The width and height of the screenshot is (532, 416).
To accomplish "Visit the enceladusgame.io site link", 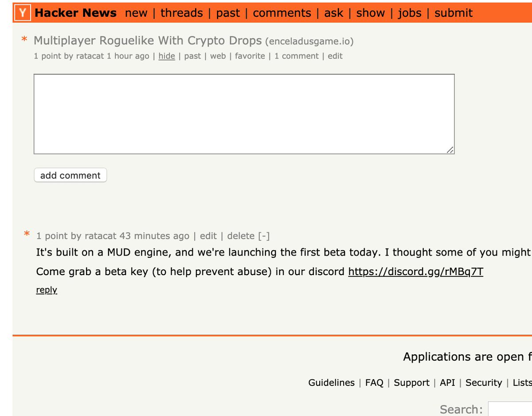I will [x=309, y=42].
